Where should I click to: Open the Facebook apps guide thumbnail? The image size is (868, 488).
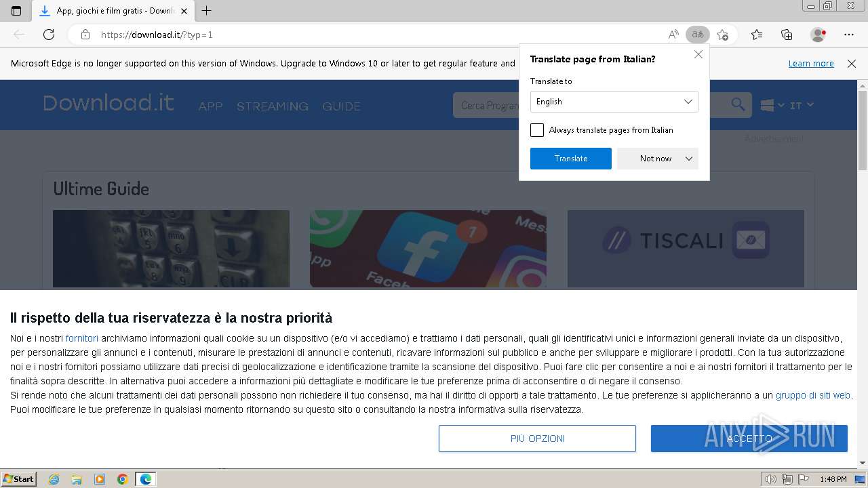(x=428, y=249)
